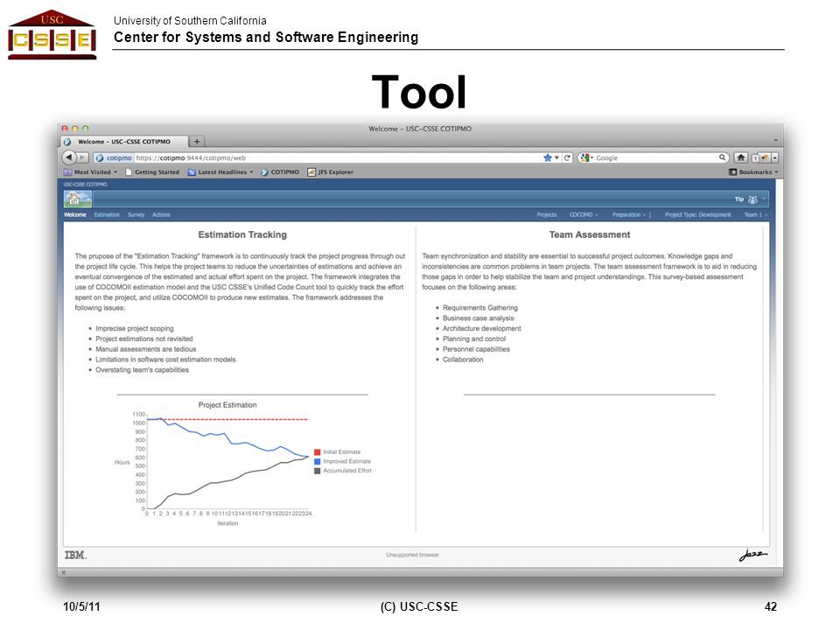Image resolution: width=840 pixels, height=630 pixels.
Task: Open the Actions tab
Action: (161, 215)
